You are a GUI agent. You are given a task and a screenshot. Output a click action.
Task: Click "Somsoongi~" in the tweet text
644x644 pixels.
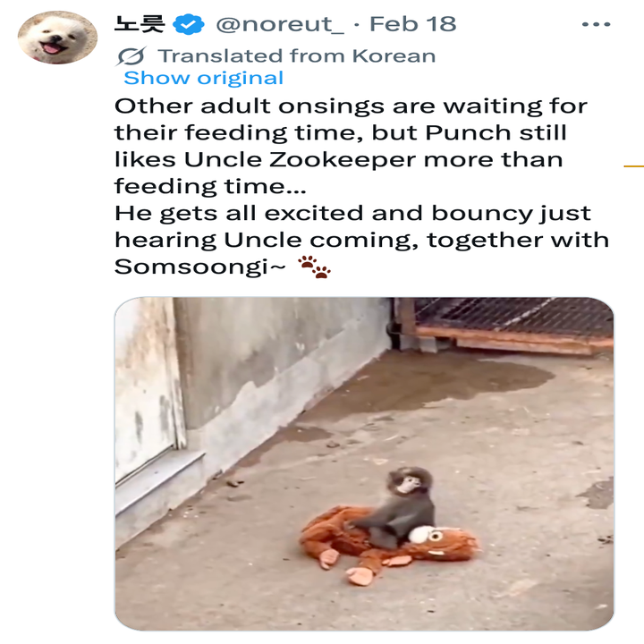197,267
